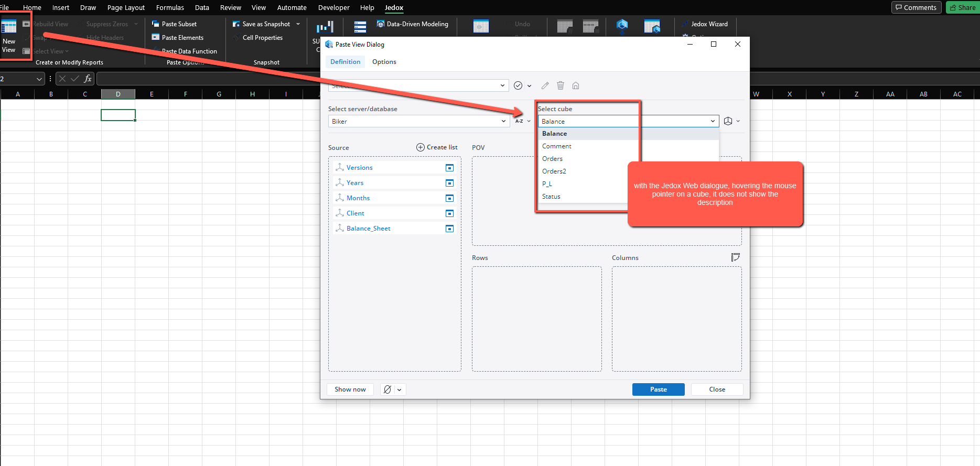Select the P_L cube from list
The image size is (980, 466).
tap(547, 184)
